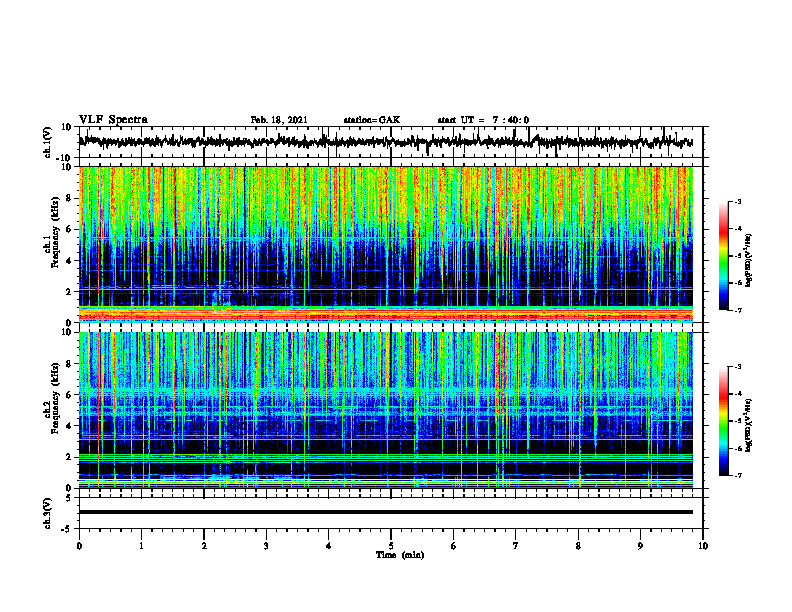This screenshot has width=792, height=612.
Task: Click time-axis tick label '2'
Action: pos(204,546)
